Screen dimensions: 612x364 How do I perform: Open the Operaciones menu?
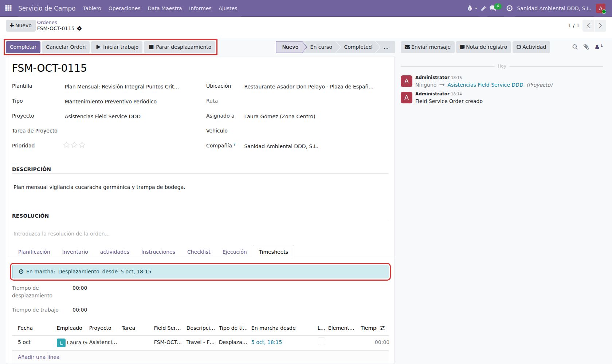(x=124, y=8)
